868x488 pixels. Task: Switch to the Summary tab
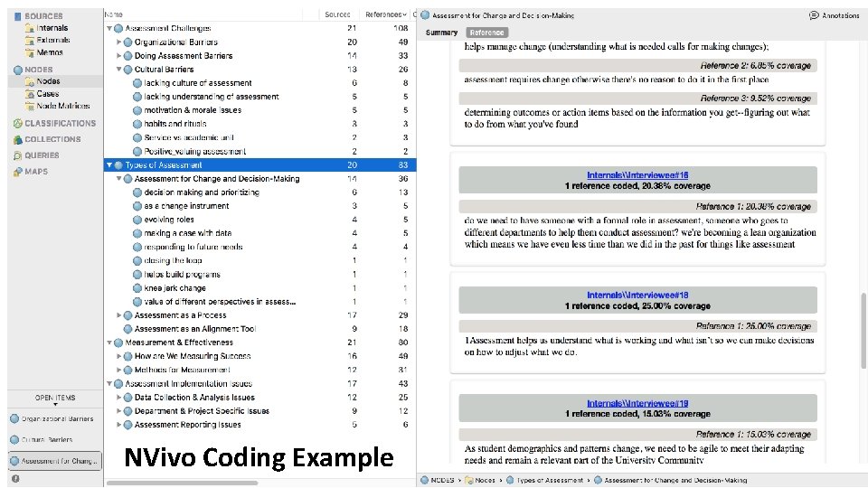[441, 33]
